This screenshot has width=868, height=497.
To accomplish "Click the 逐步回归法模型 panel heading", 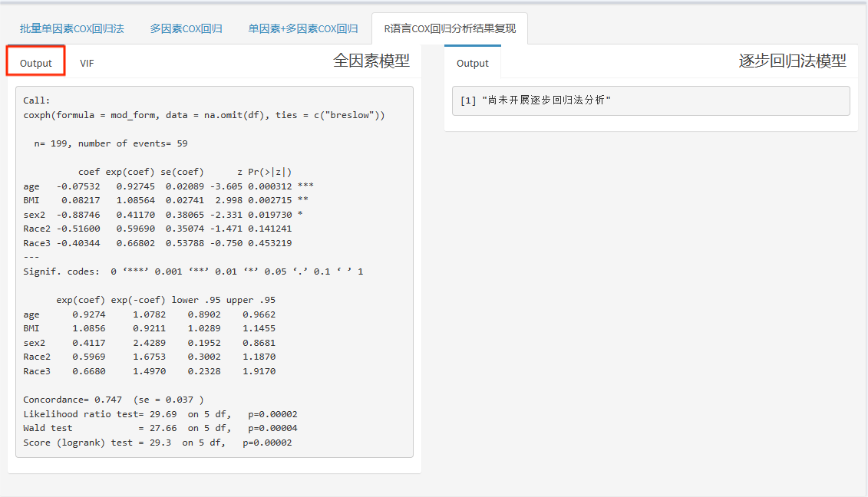I will point(792,61).
